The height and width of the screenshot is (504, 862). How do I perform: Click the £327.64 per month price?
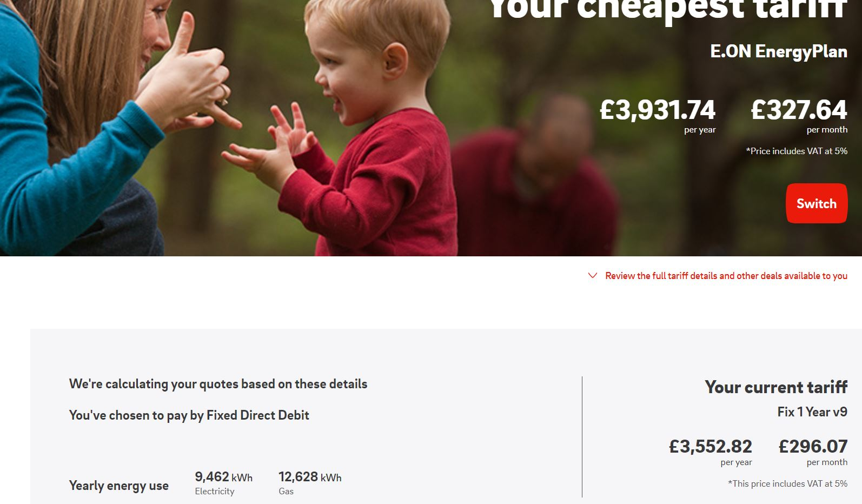799,115
